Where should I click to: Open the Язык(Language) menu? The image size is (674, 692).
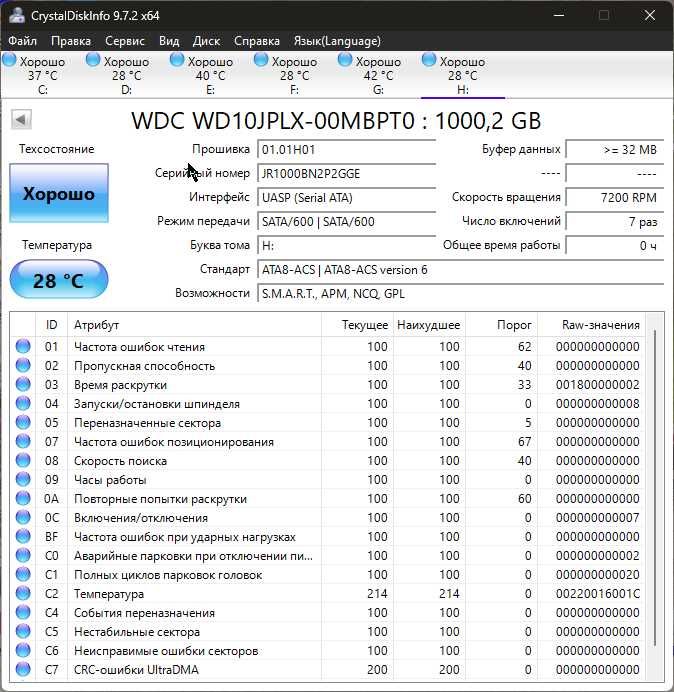(x=337, y=41)
